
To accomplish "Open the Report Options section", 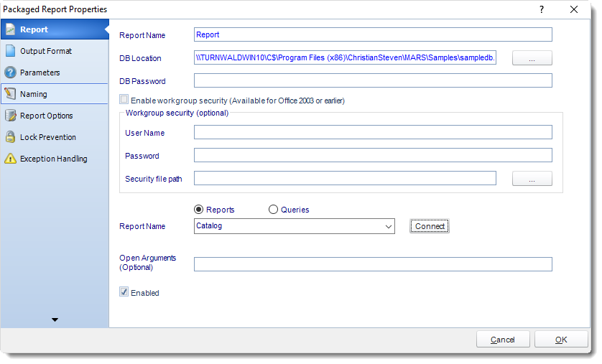I will click(55, 116).
